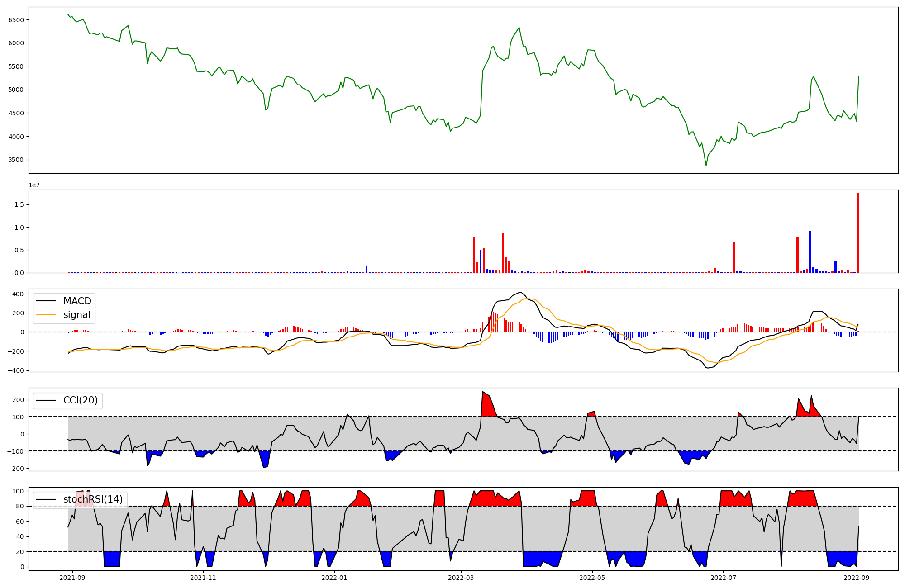Click the black MACD legend line swatch
Screen dimensions: 905x588
coord(46,301)
